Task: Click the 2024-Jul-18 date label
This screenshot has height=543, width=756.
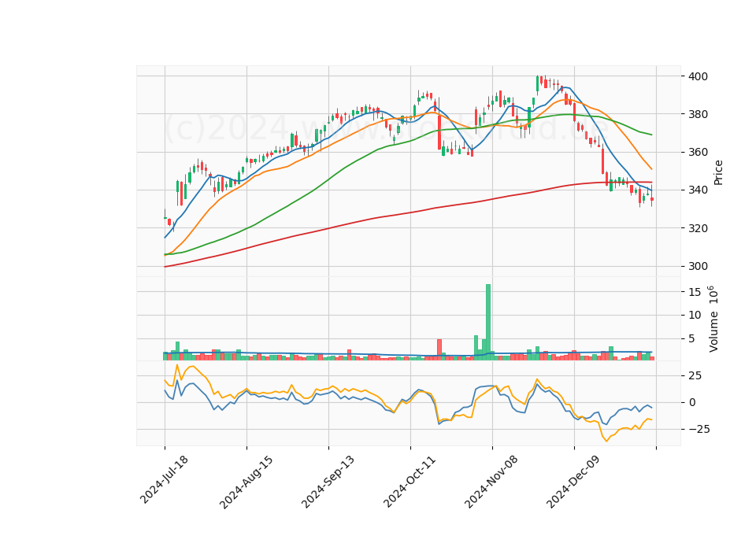Action: click(x=164, y=479)
